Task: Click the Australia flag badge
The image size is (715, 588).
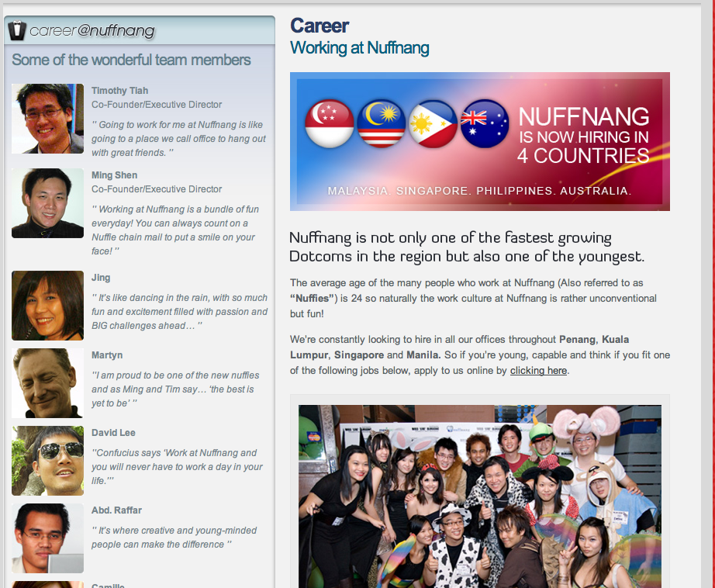Action: pyautogui.click(x=485, y=123)
